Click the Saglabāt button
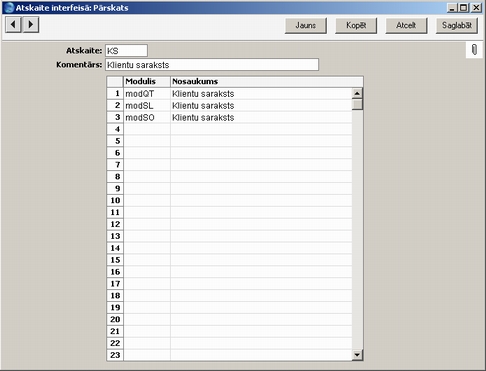 [457, 25]
